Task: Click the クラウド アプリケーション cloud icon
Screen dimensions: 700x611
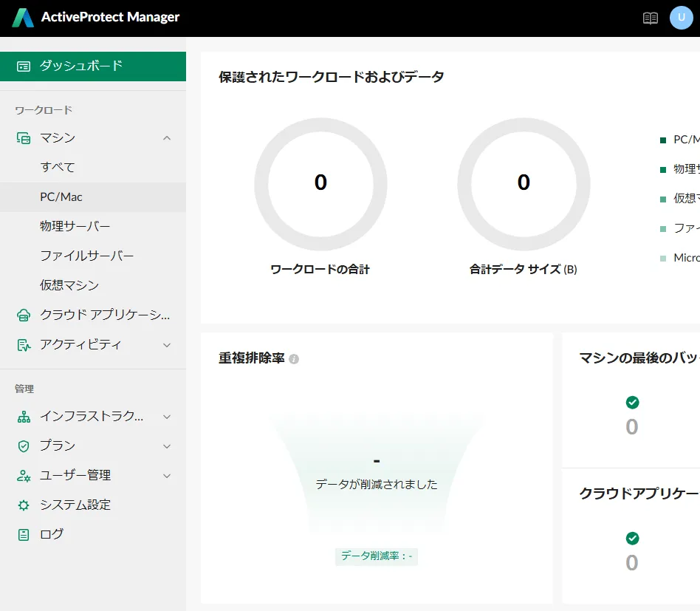Action: click(23, 315)
